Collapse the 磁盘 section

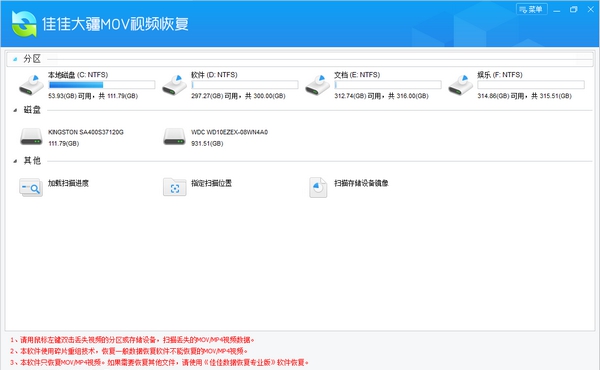click(x=15, y=110)
